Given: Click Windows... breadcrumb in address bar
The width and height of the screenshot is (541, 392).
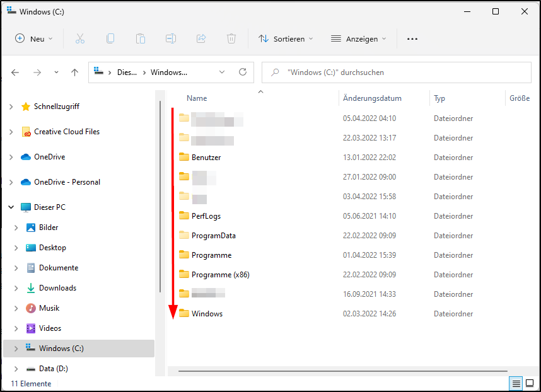Looking at the screenshot, I should [169, 72].
